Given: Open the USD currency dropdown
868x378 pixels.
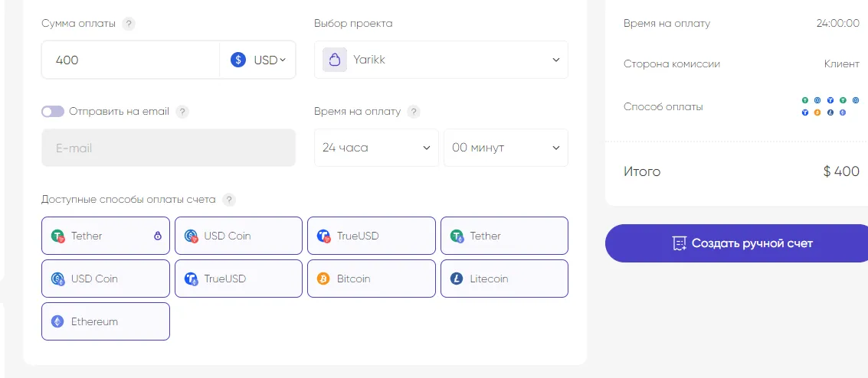Looking at the screenshot, I should [259, 60].
